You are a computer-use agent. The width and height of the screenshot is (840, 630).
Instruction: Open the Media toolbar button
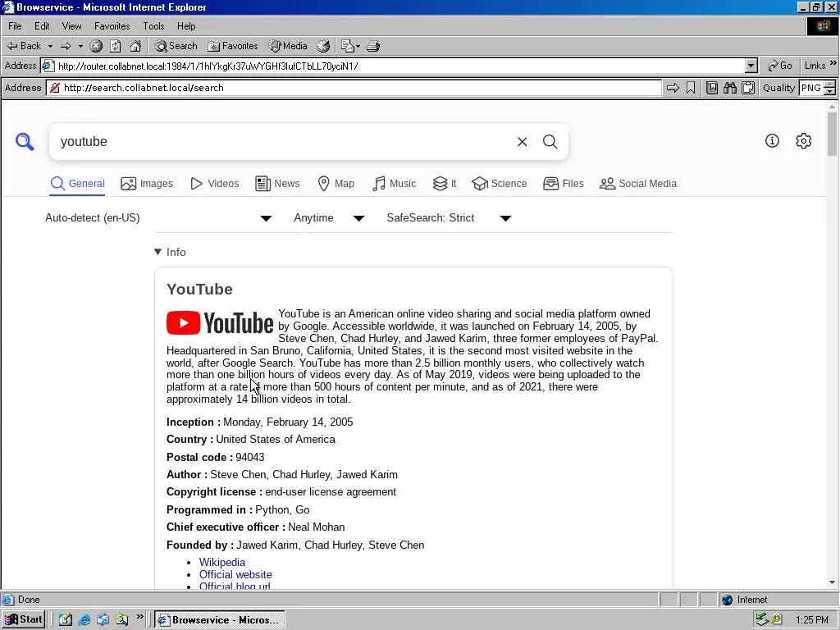click(288, 46)
